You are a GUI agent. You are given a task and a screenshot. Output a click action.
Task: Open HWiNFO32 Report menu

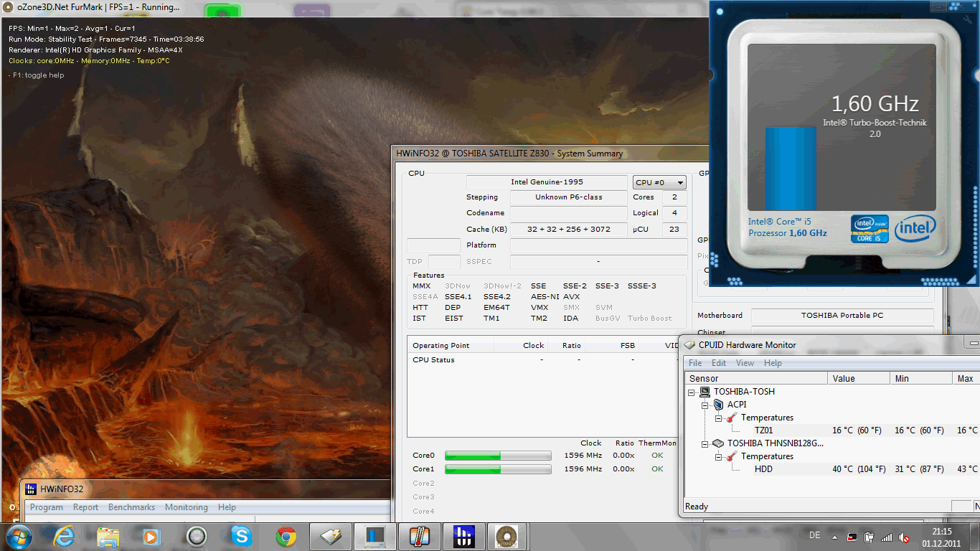click(86, 507)
